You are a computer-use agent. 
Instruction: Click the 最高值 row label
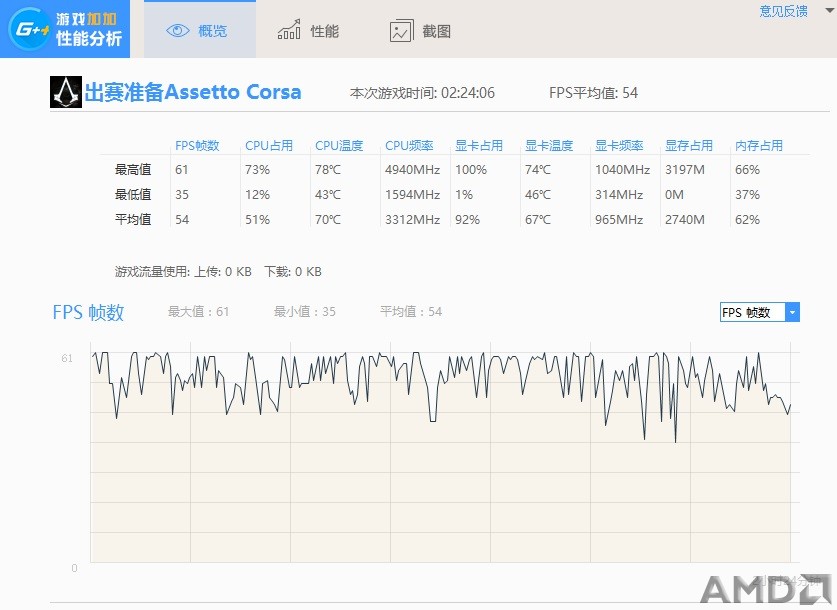(x=133, y=170)
